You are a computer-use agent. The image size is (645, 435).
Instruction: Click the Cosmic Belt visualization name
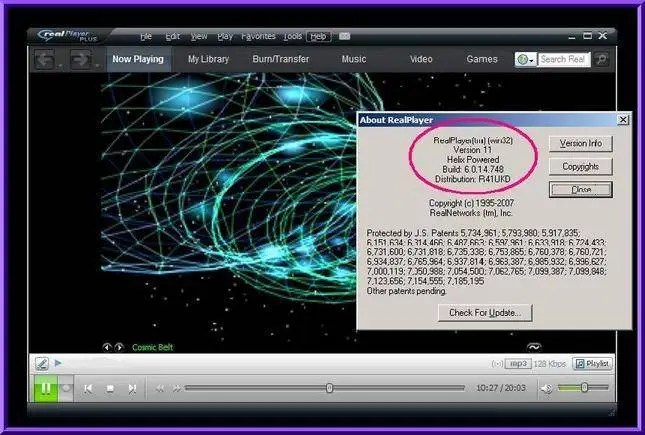click(153, 347)
